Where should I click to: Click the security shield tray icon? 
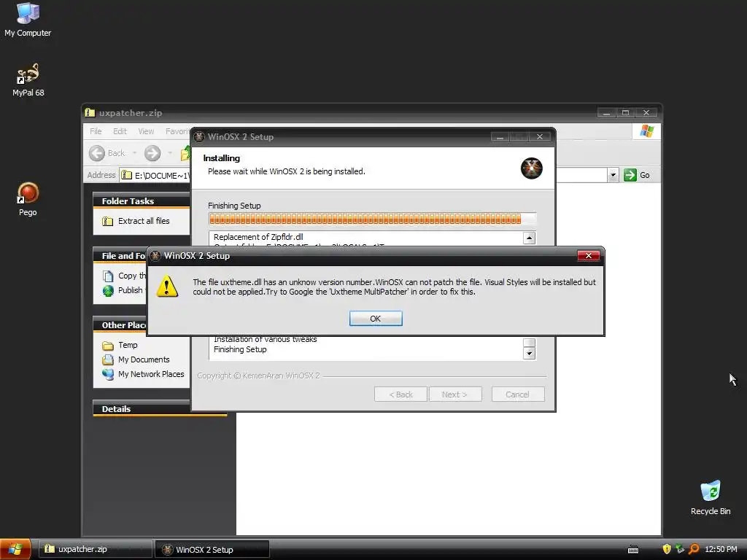[x=667, y=549]
